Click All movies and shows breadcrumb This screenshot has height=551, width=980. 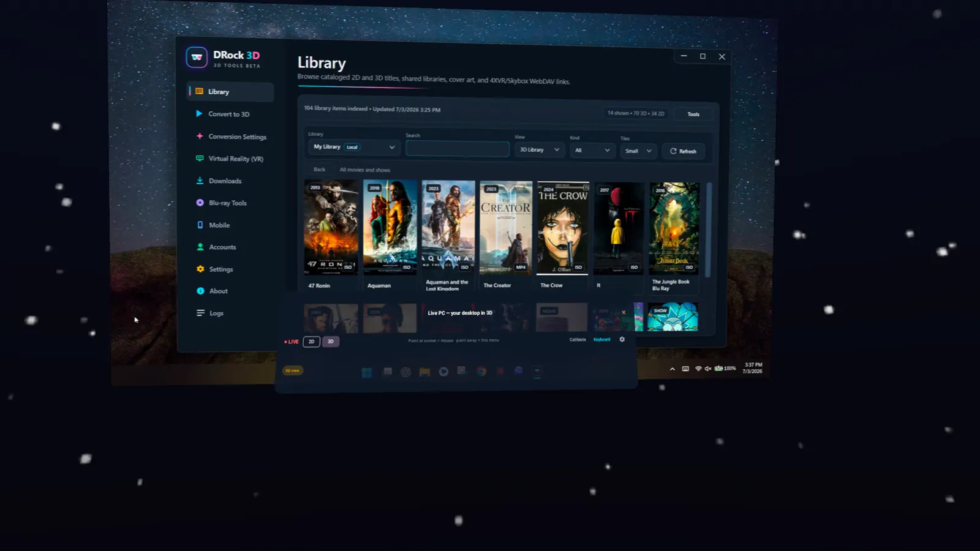click(x=364, y=170)
